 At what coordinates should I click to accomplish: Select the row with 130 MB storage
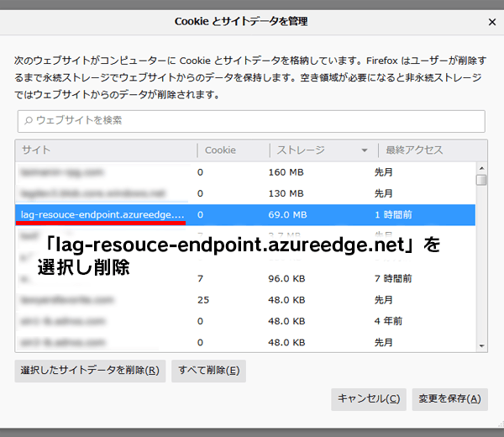(x=245, y=193)
